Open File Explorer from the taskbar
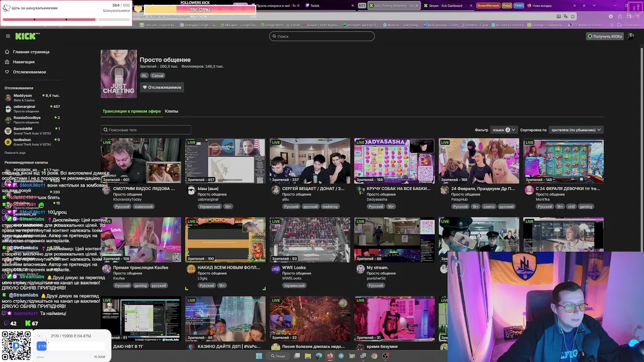This screenshot has height=362, width=644. (x=308, y=356)
